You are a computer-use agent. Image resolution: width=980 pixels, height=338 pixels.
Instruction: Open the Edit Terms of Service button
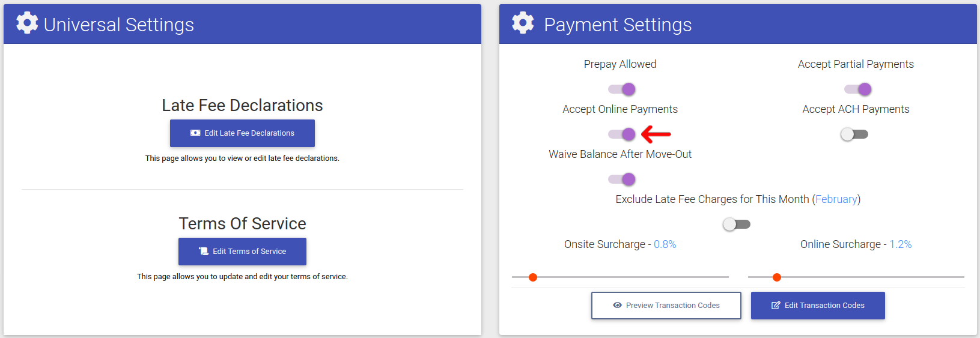coord(242,252)
